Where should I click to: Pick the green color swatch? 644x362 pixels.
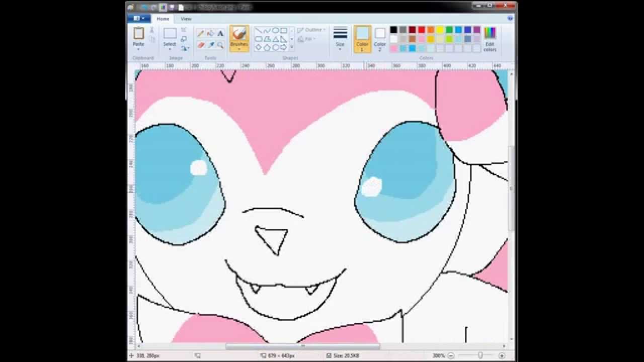(449, 30)
